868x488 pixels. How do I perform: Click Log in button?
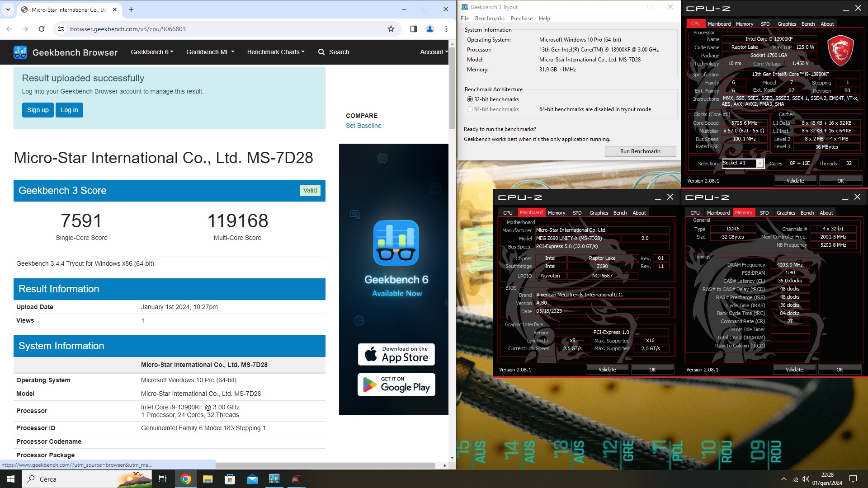(69, 110)
